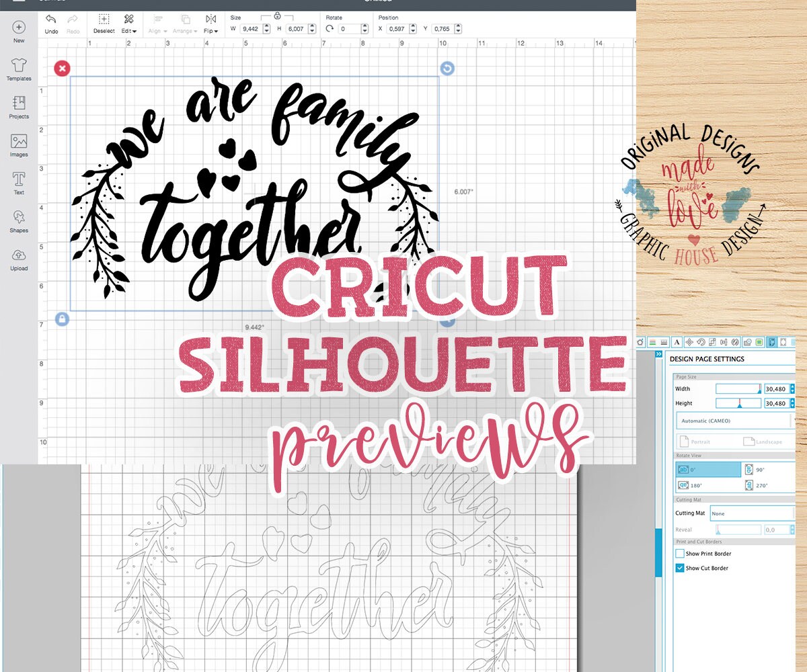Screen dimensions: 807x672
Task: Open the Images library
Action: [18, 144]
